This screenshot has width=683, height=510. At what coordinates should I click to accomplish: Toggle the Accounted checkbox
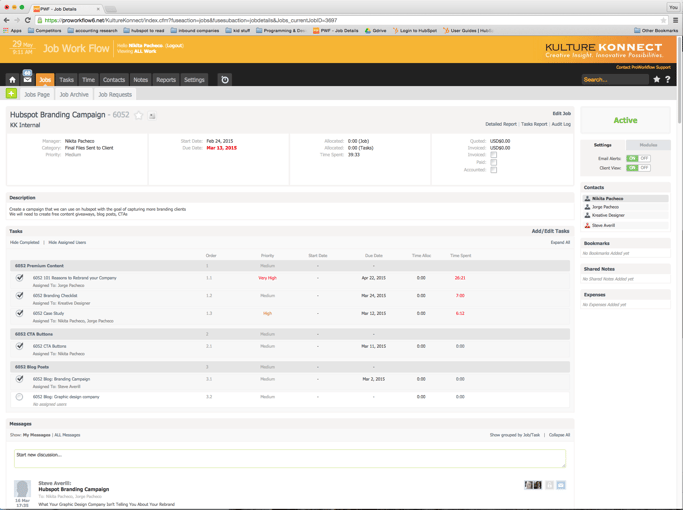(494, 170)
